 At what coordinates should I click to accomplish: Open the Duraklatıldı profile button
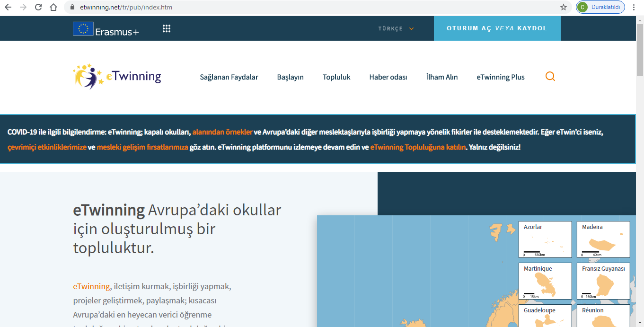tap(600, 7)
